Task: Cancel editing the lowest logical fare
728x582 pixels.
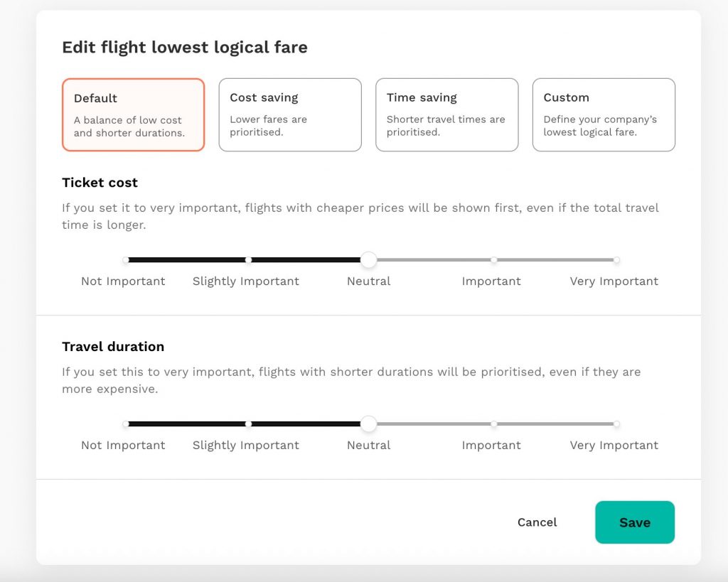Action: tap(537, 522)
